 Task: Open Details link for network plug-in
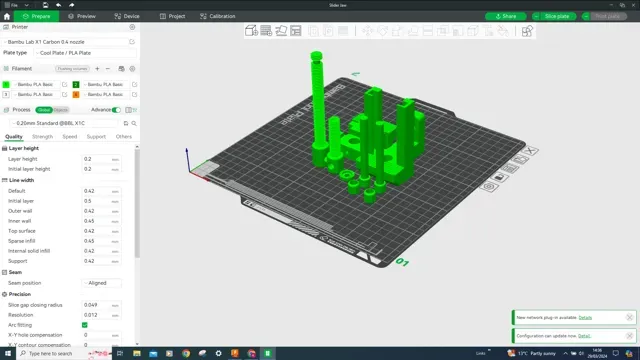pyautogui.click(x=585, y=318)
